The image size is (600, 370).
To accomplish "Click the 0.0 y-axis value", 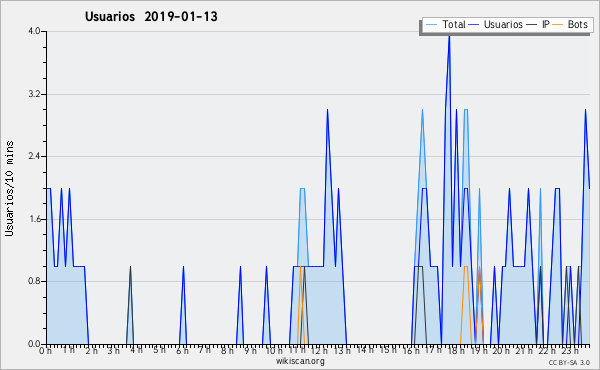I will [34, 344].
